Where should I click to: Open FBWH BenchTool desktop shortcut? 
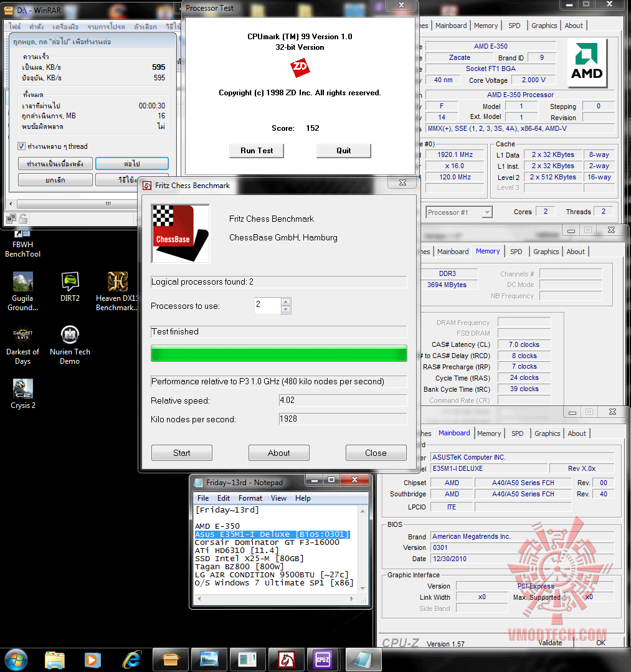22,244
